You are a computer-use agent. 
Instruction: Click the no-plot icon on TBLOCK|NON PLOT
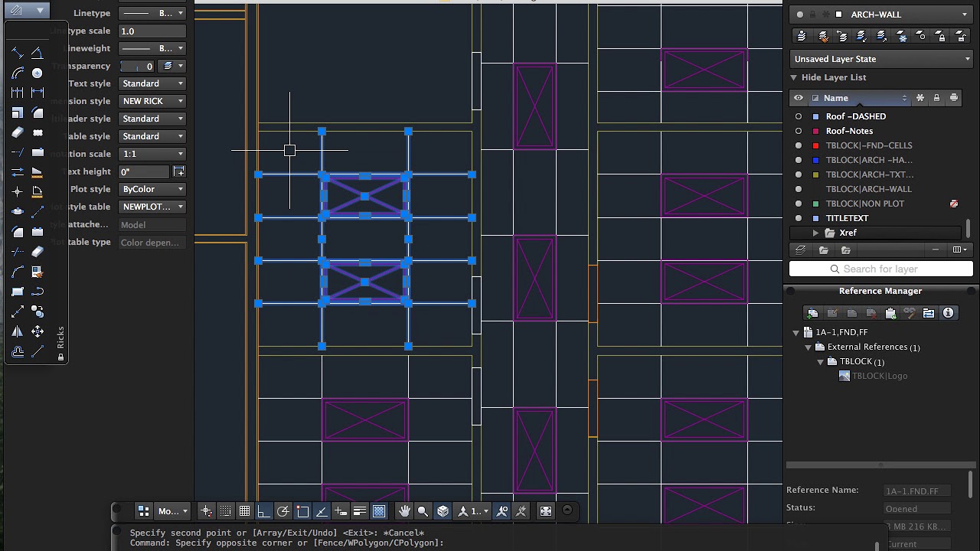pyautogui.click(x=954, y=204)
